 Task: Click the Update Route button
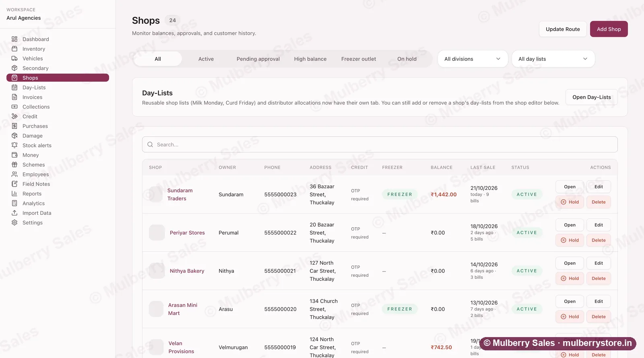point(563,29)
